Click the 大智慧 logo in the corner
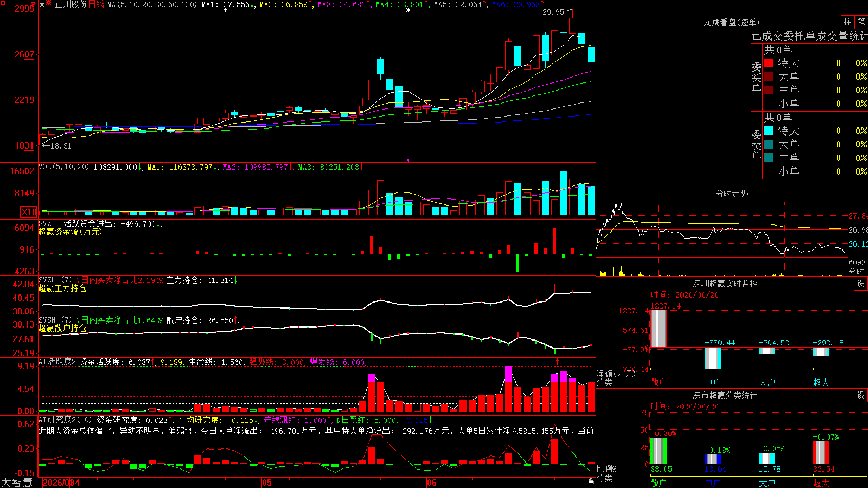The image size is (868, 488). tap(16, 483)
